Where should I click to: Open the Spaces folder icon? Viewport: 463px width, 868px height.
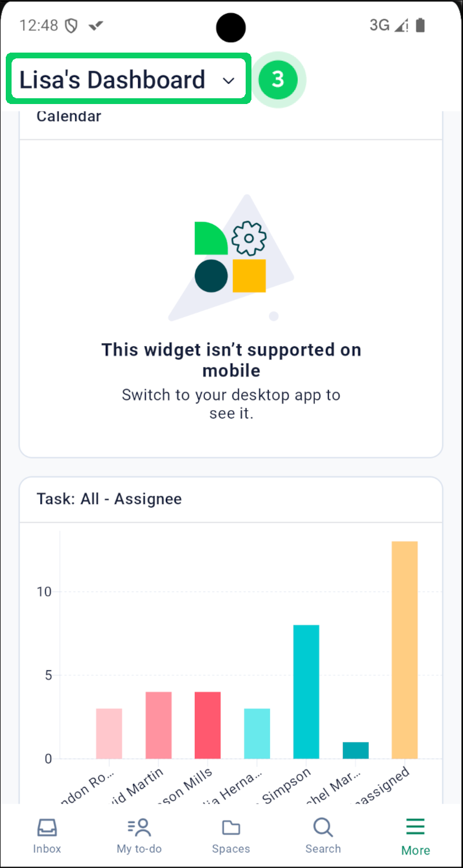[x=231, y=834]
